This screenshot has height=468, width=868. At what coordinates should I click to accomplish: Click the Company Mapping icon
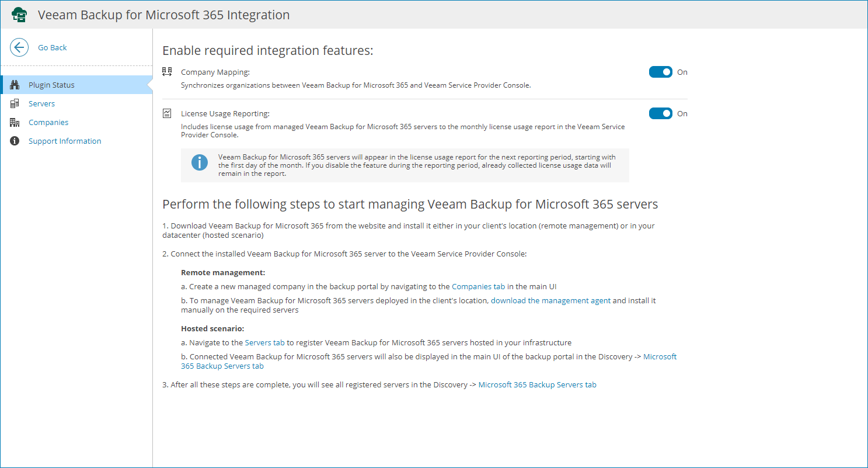pos(167,72)
